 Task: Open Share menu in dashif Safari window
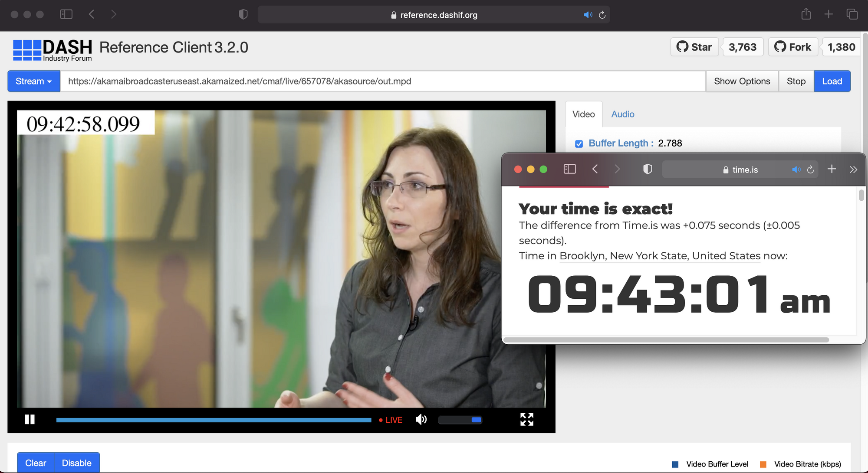coord(806,14)
